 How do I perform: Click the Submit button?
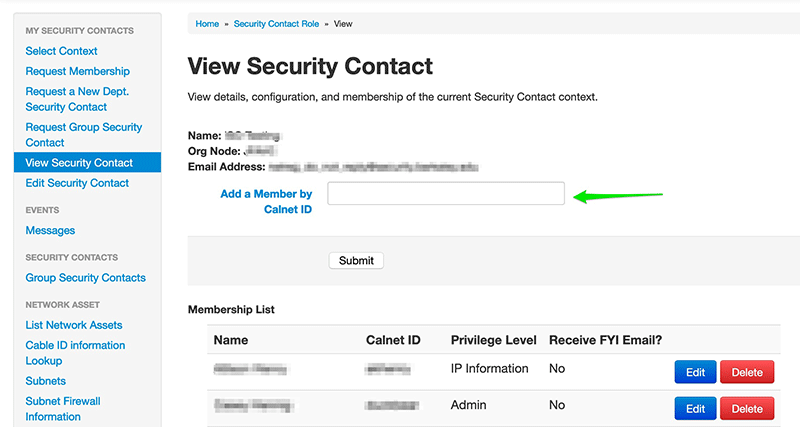pos(356,261)
